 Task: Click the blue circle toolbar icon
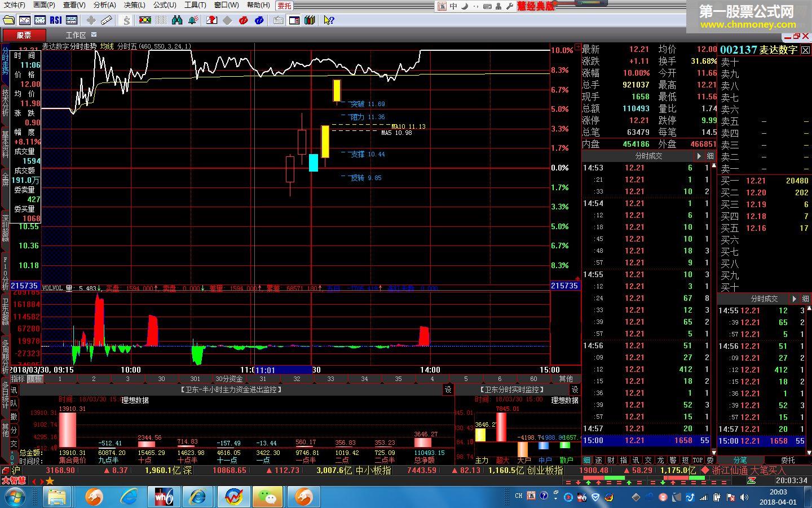[x=259, y=20]
